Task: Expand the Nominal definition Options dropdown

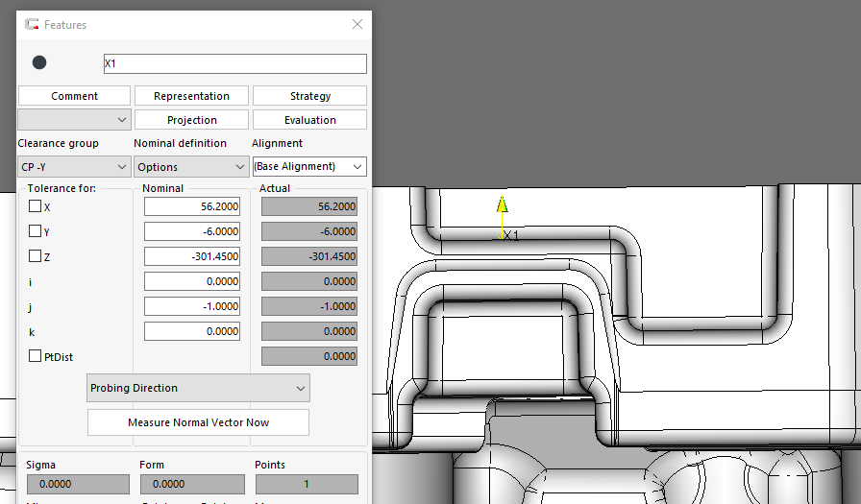Action: pos(190,167)
